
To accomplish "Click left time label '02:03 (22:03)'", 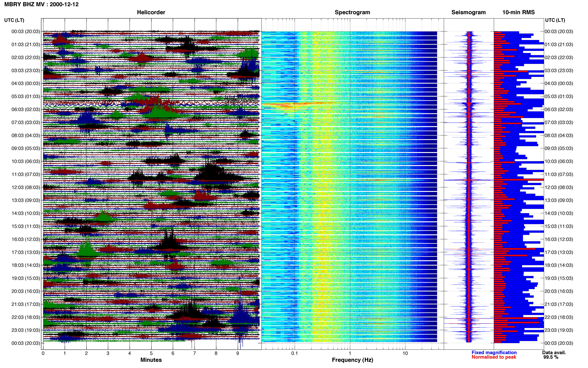I will [x=26, y=57].
